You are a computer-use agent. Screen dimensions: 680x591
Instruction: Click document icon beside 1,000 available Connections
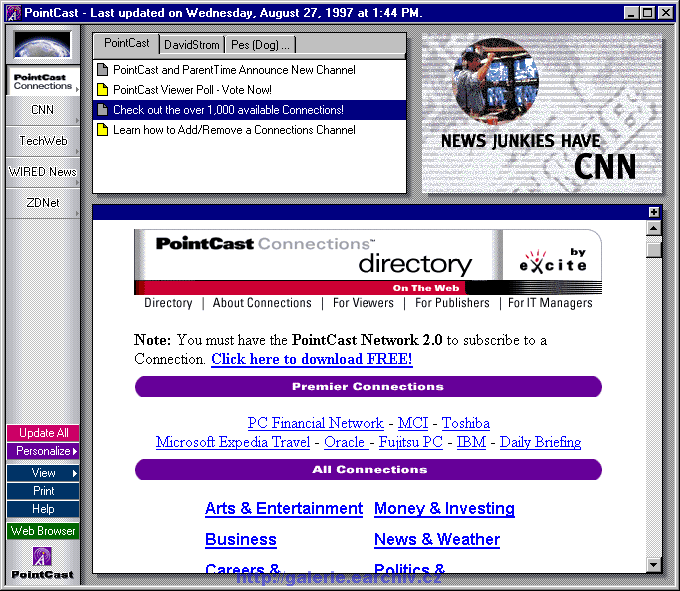102,110
